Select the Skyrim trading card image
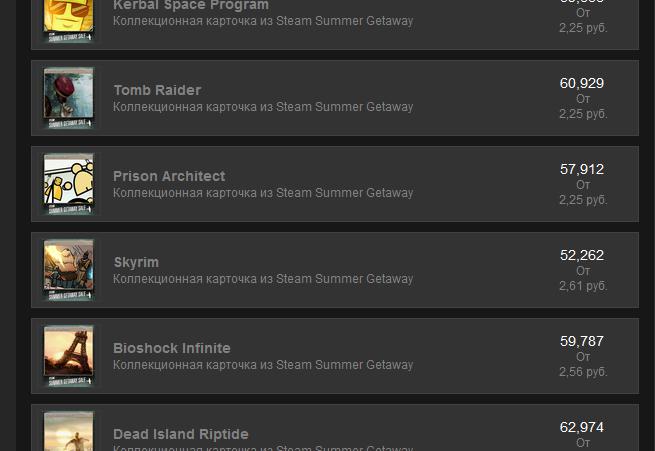The image size is (655, 451). click(69, 270)
